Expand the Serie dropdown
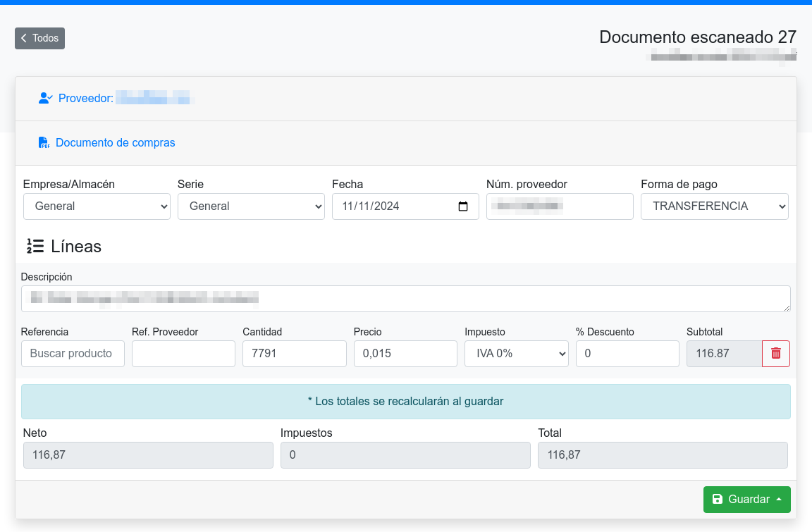This screenshot has height=532, width=812. coord(251,206)
